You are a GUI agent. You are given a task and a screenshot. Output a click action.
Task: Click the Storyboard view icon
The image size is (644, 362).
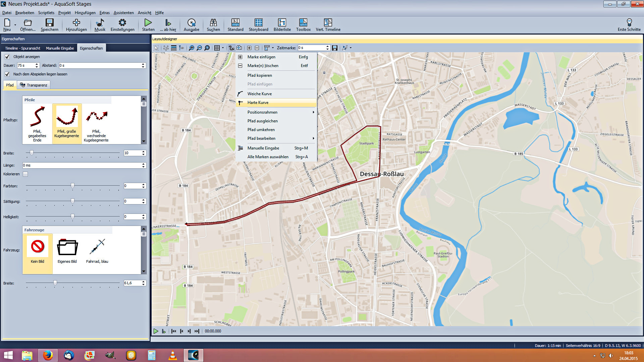click(258, 24)
